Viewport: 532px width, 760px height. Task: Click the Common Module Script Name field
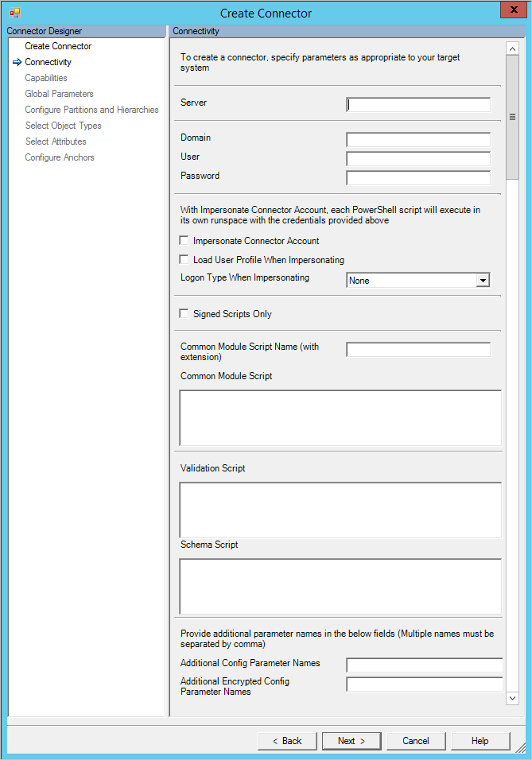(x=418, y=350)
